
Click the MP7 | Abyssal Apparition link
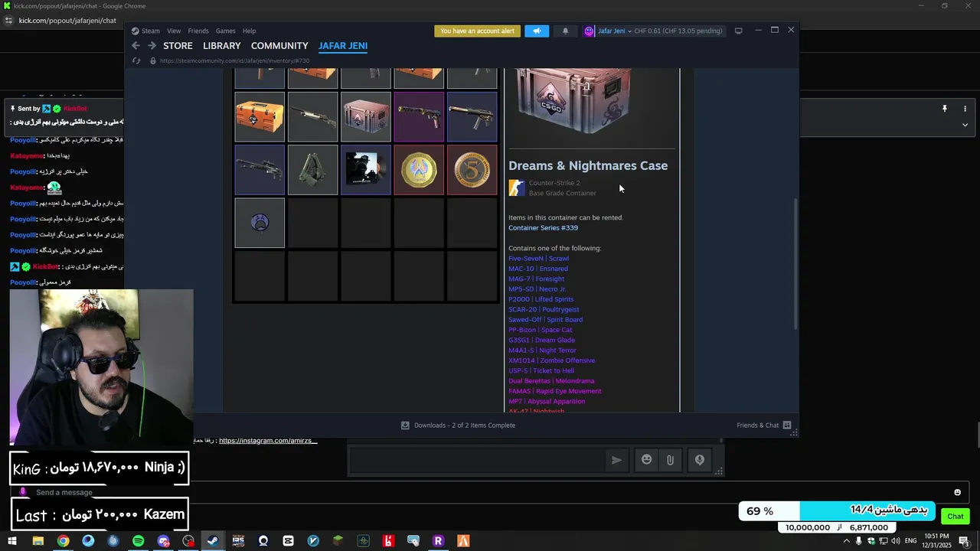tap(547, 402)
